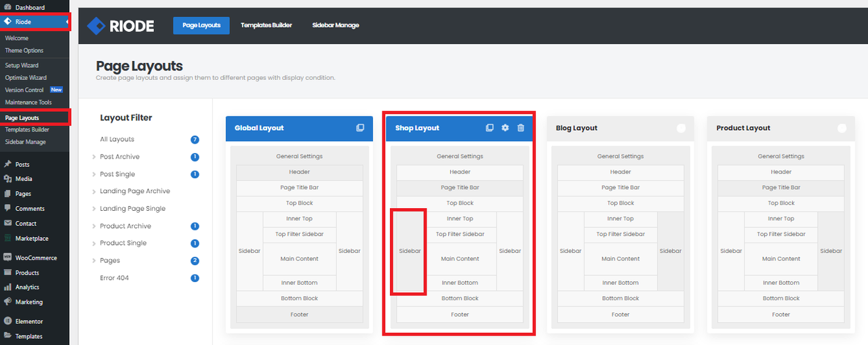
Task: Select Error 404 filter
Action: (x=115, y=278)
